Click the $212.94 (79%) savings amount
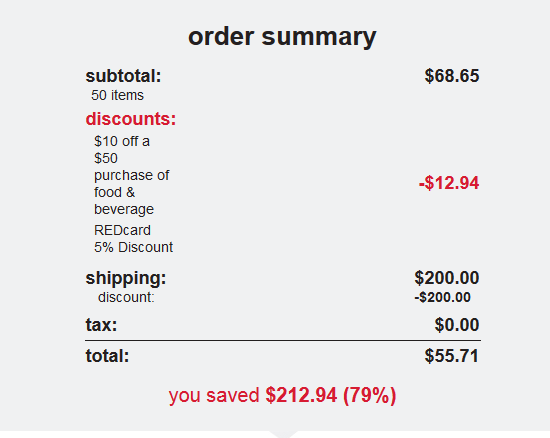 pyautogui.click(x=331, y=396)
